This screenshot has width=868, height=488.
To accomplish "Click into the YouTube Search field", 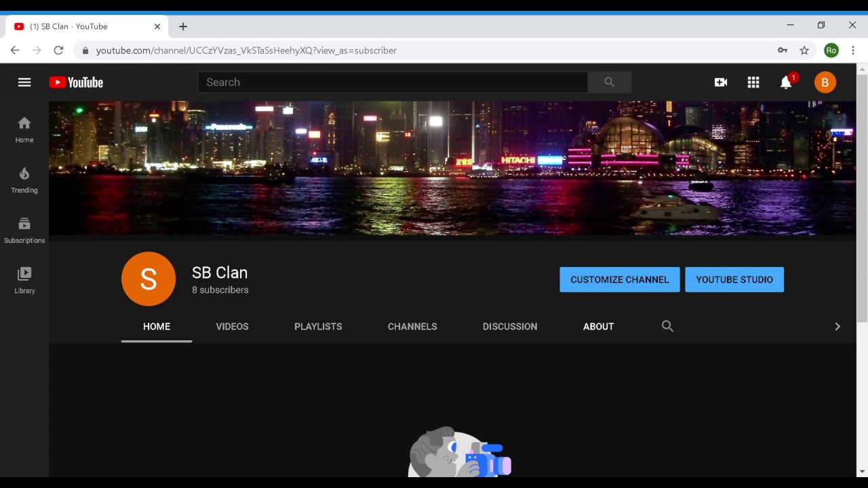I will pyautogui.click(x=393, y=82).
